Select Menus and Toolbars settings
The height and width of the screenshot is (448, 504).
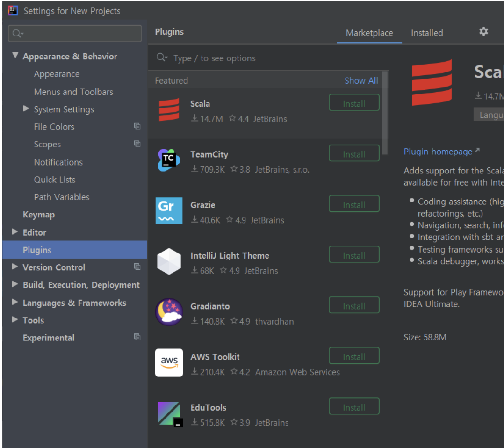coord(73,92)
